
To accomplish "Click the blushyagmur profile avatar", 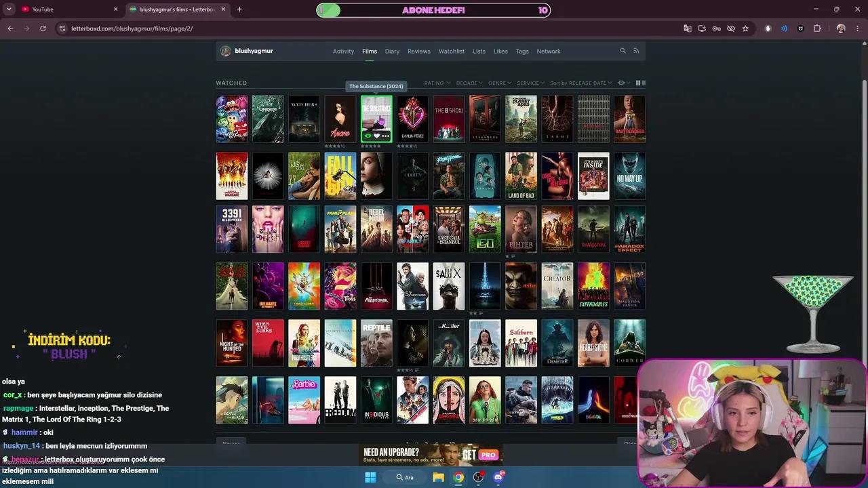I will (226, 51).
